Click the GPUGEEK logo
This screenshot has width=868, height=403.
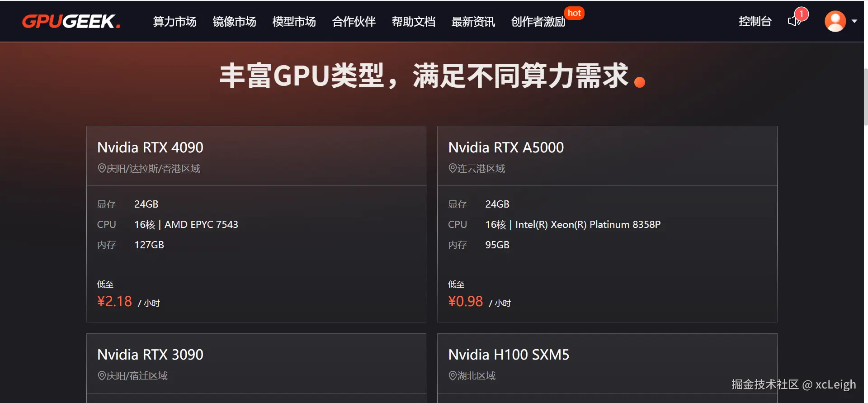[71, 21]
